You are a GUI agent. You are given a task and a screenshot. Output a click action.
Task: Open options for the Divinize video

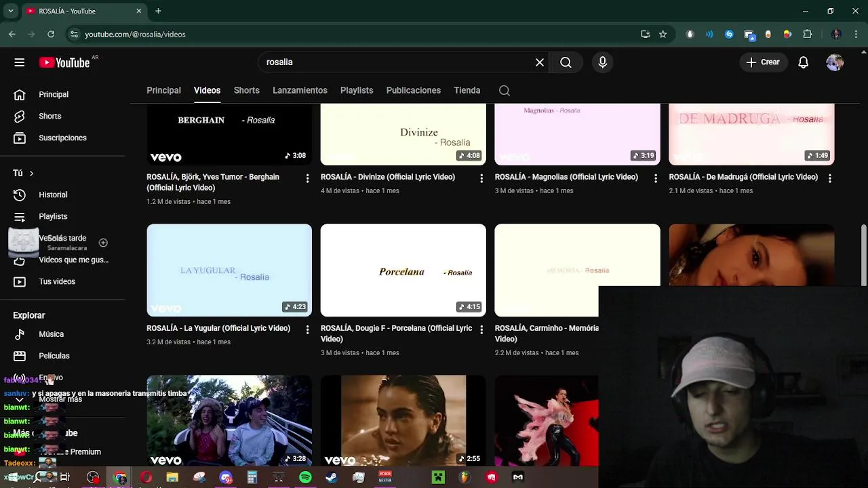click(481, 178)
